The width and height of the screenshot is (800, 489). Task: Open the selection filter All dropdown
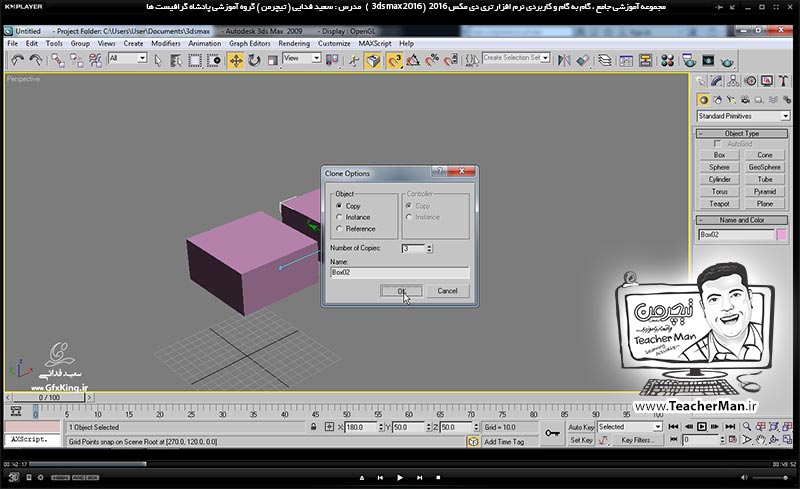coord(128,58)
